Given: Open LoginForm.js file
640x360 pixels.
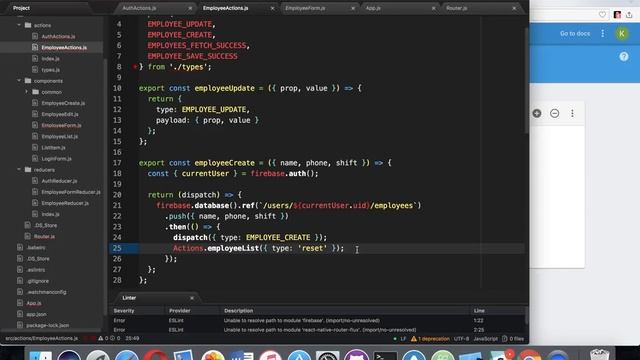Looking at the screenshot, I should pos(56,158).
